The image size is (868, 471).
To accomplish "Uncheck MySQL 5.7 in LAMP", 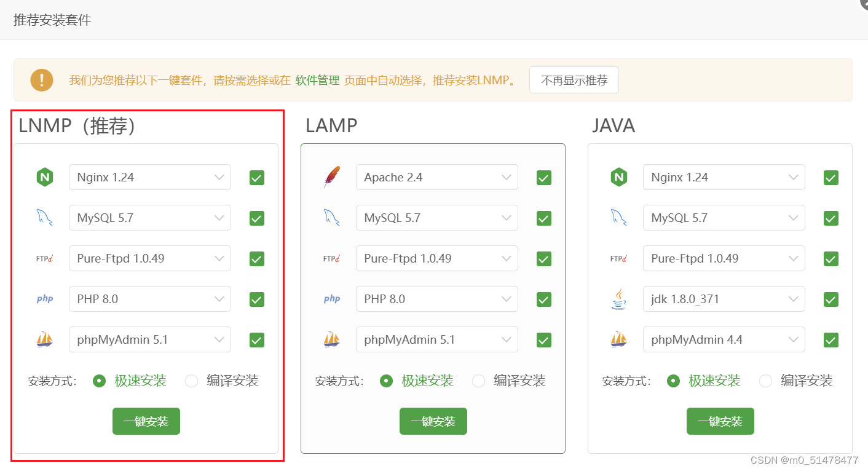I will 544,218.
